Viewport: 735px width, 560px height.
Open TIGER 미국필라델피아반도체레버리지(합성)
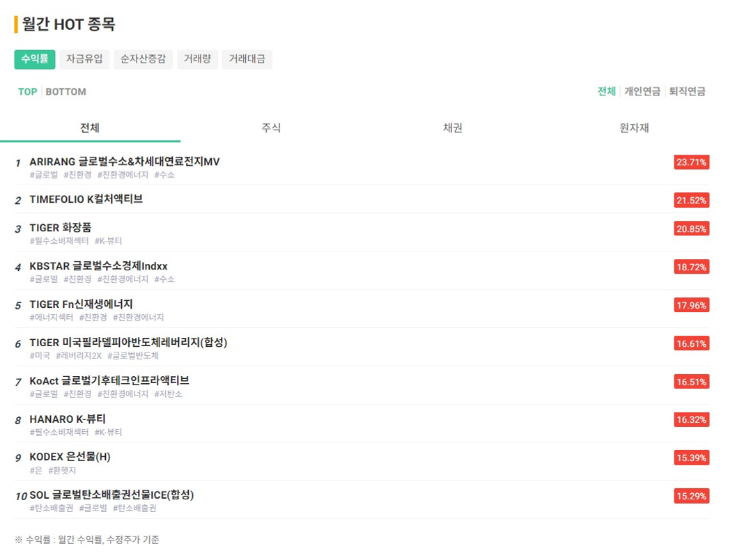[128, 343]
